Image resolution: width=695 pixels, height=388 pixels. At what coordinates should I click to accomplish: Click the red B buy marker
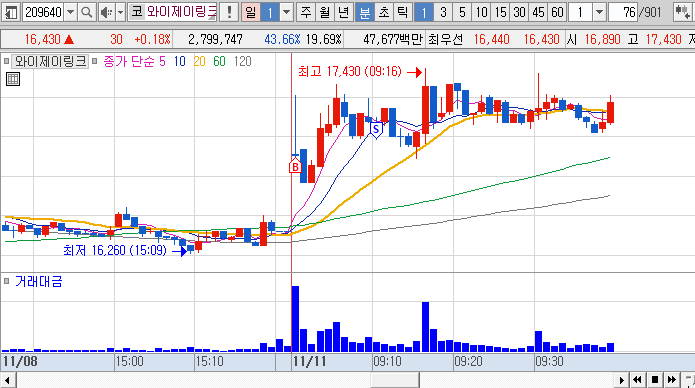pos(295,166)
